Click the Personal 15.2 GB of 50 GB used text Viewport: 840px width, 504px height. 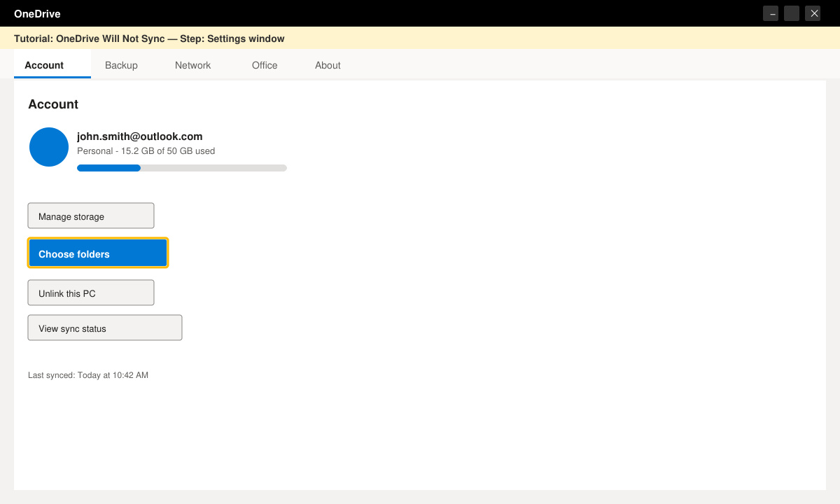point(146,151)
